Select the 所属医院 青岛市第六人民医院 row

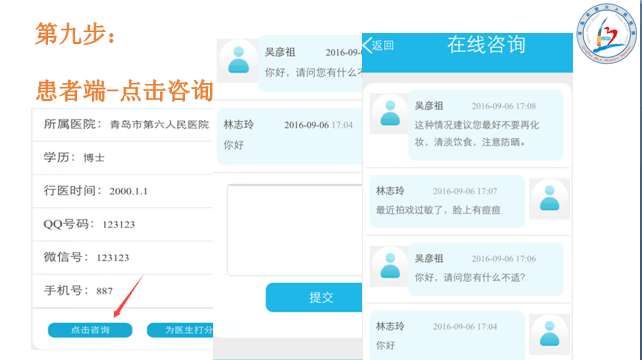[122, 125]
